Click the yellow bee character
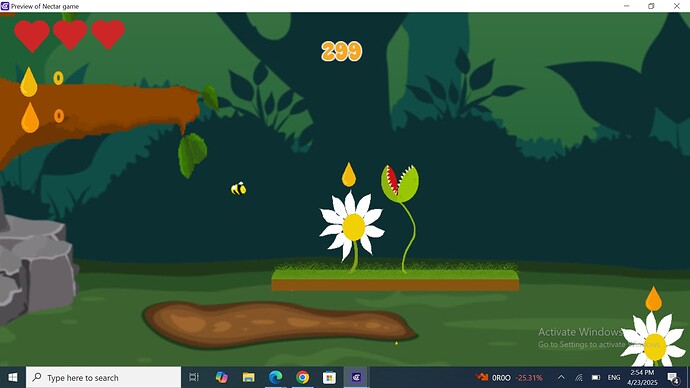The image size is (690, 388). coord(239,189)
